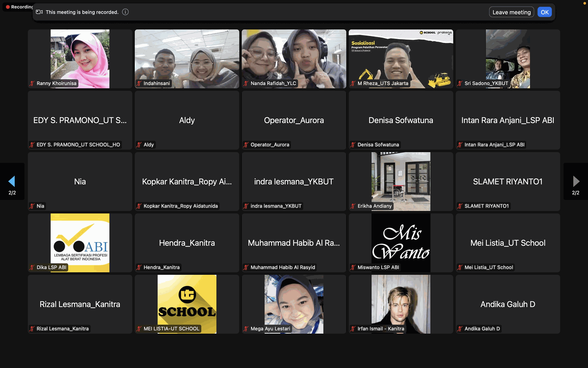Screen dimensions: 588x368
Task: Click the muted mic icon beside Andika Galuh D
Action: coord(460,329)
